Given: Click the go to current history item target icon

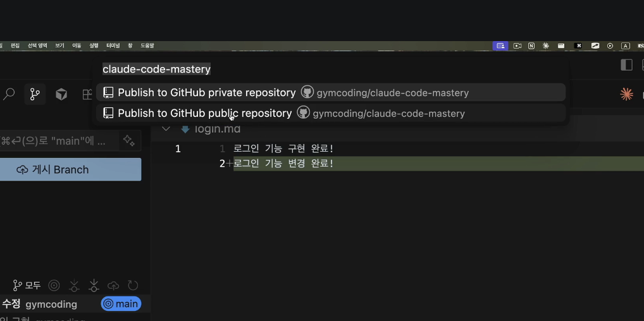Looking at the screenshot, I should tap(54, 285).
